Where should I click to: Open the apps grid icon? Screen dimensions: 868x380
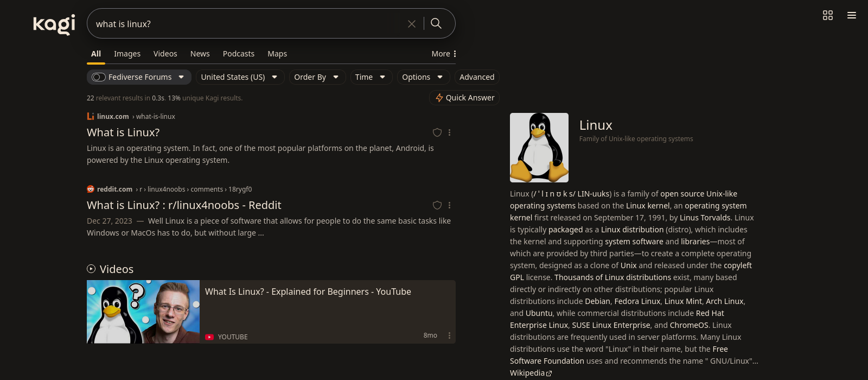coord(827,15)
